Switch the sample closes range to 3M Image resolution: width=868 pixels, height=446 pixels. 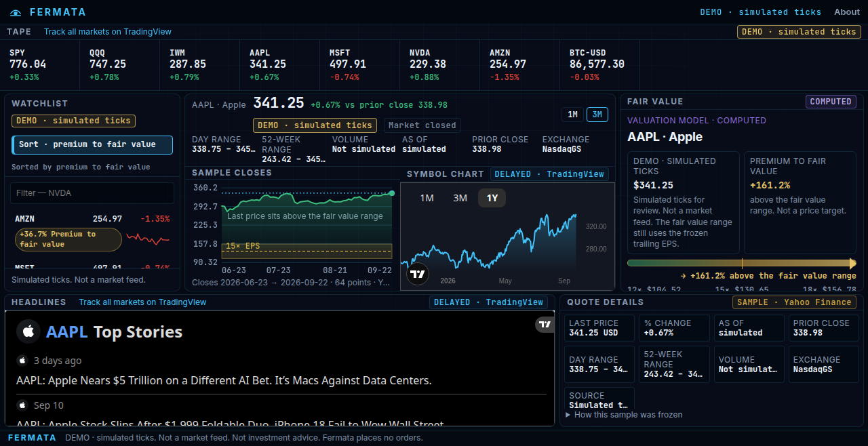[597, 115]
